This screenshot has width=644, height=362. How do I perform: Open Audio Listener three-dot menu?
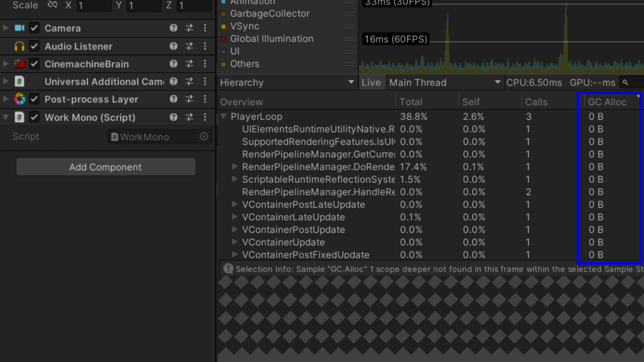click(205, 46)
